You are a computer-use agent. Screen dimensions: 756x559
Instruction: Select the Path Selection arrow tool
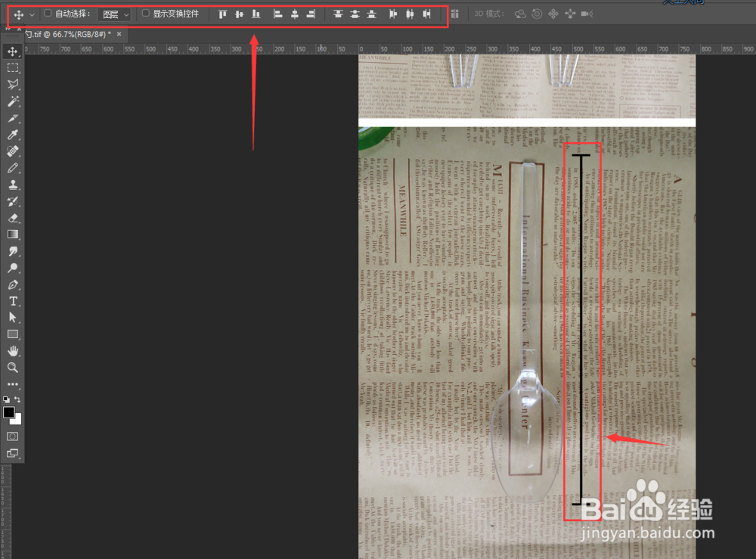13,318
